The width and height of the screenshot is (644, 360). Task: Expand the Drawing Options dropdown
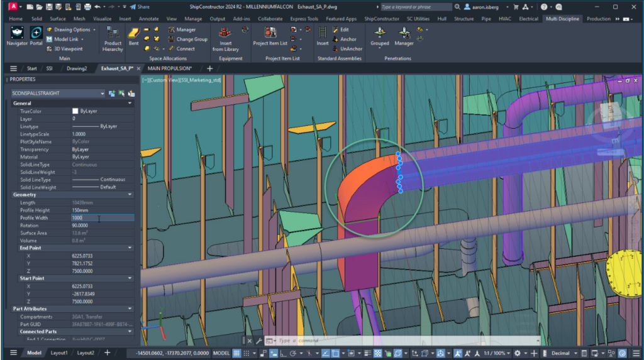[x=94, y=30]
